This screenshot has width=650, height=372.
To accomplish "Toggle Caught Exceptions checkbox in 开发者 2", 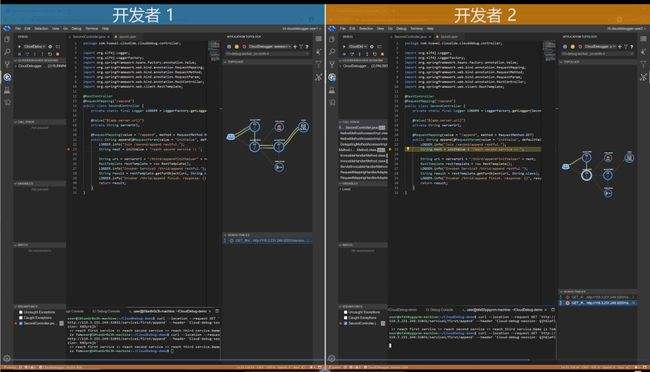I will [345, 318].
